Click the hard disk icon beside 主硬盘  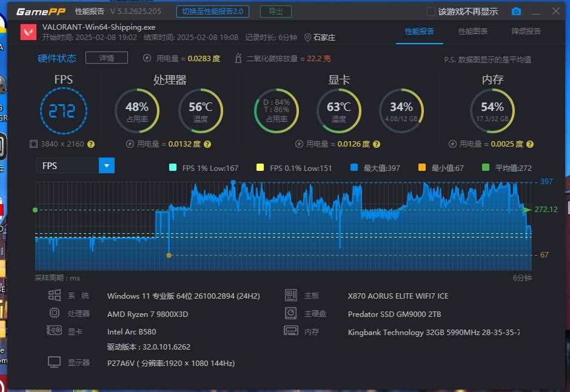(291, 313)
